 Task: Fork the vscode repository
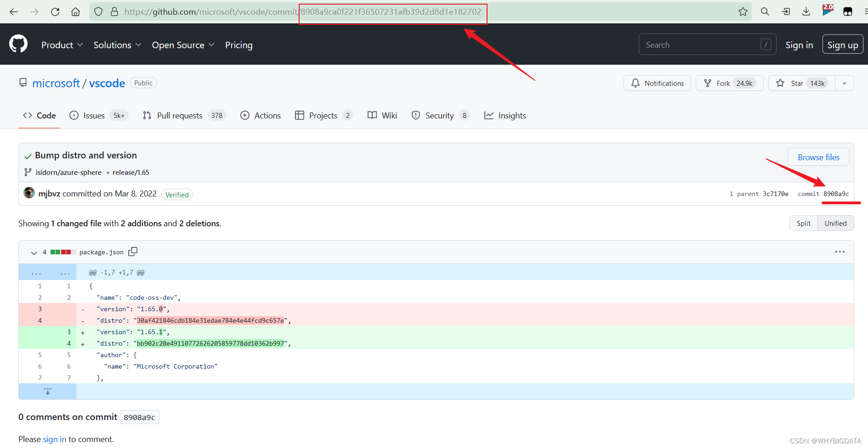pos(729,84)
